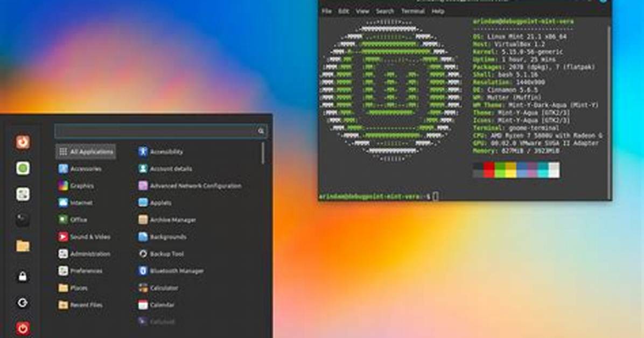This screenshot has width=644, height=338.
Task: Click the Backgrounds app icon
Action: (x=143, y=237)
